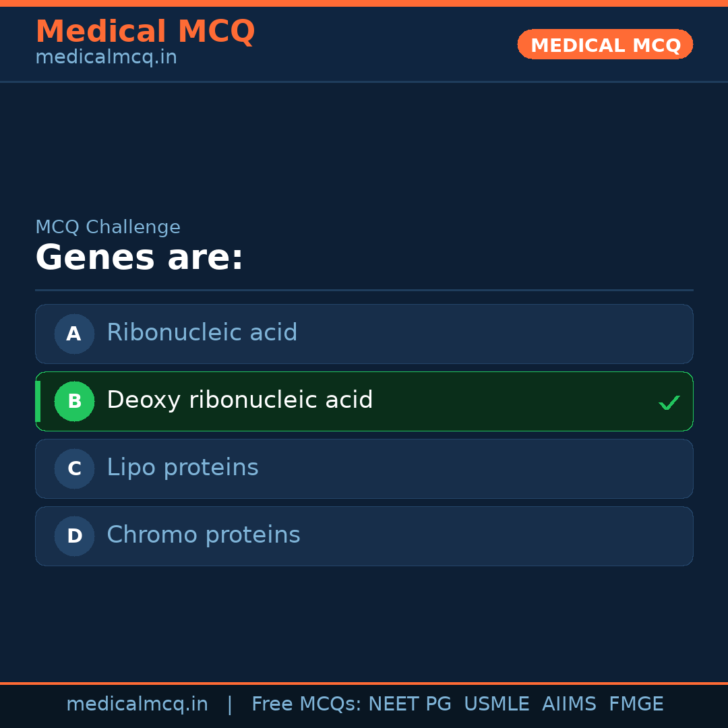Pick the 'Lipo proteins' answer text
The width and height of the screenshot is (728, 728).
click(182, 468)
